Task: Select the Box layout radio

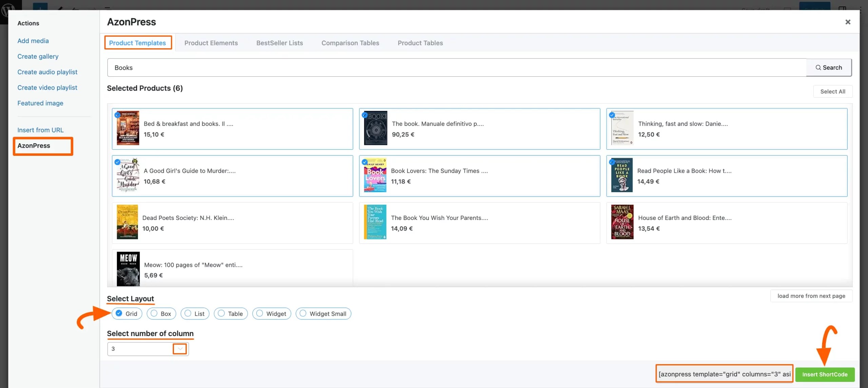Action: click(154, 313)
